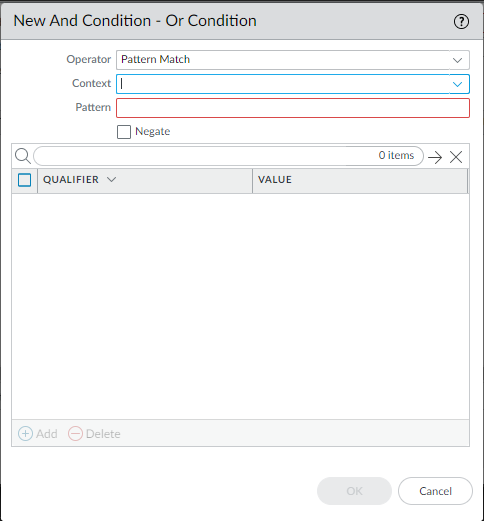Focus the Pattern input field
This screenshot has width=484, height=521.
point(293,108)
